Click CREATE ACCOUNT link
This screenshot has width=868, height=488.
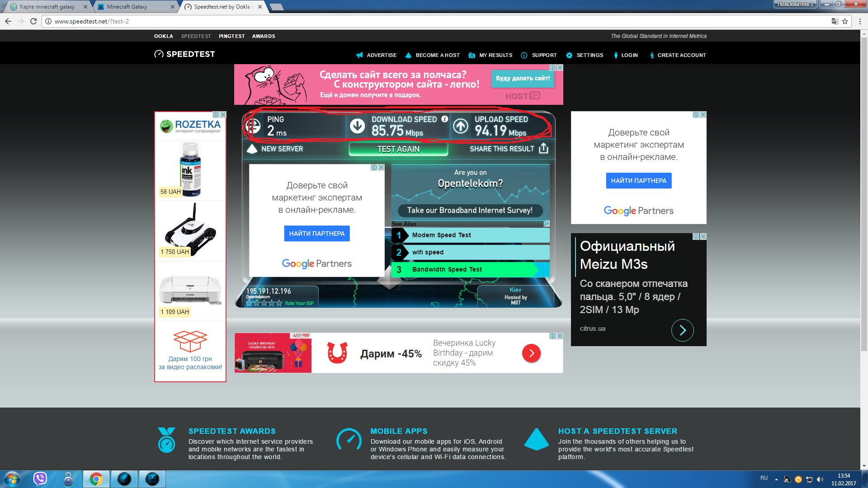(x=682, y=55)
